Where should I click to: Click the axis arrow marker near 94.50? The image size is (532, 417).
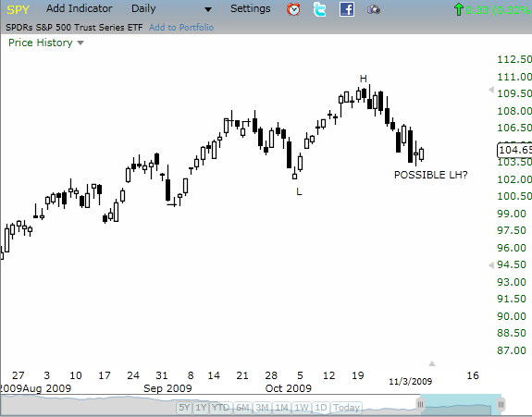[x=491, y=265]
